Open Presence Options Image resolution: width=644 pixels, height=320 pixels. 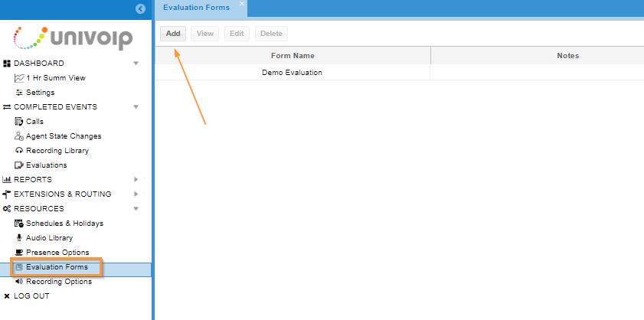pyautogui.click(x=57, y=252)
